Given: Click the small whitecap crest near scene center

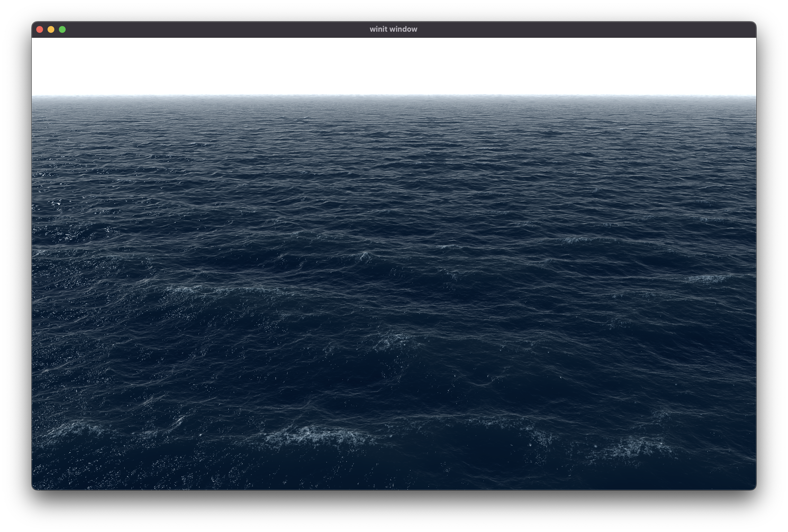Looking at the screenshot, I should tap(365, 256).
